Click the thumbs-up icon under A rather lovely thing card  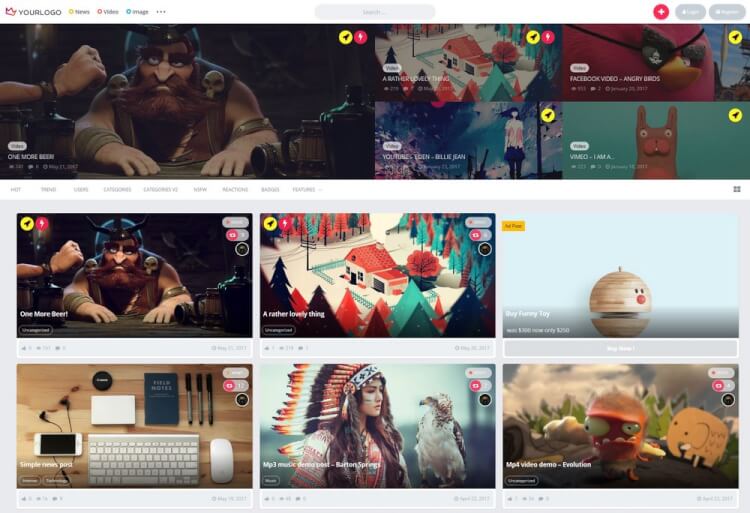tap(266, 348)
